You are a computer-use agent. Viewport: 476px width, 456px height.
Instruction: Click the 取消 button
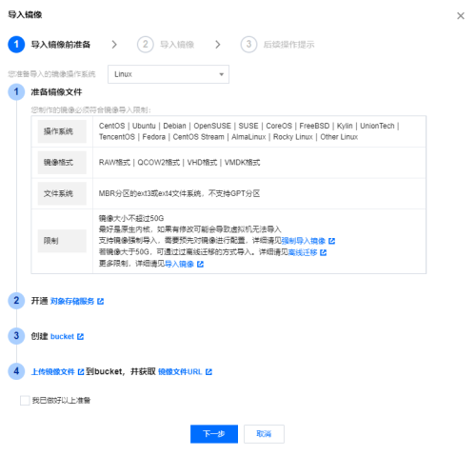[x=264, y=434]
